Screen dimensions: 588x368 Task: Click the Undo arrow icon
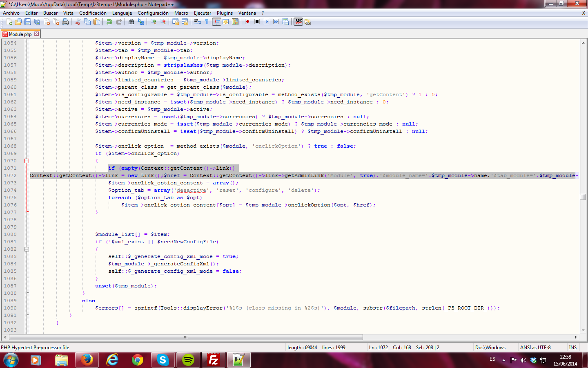pos(109,22)
